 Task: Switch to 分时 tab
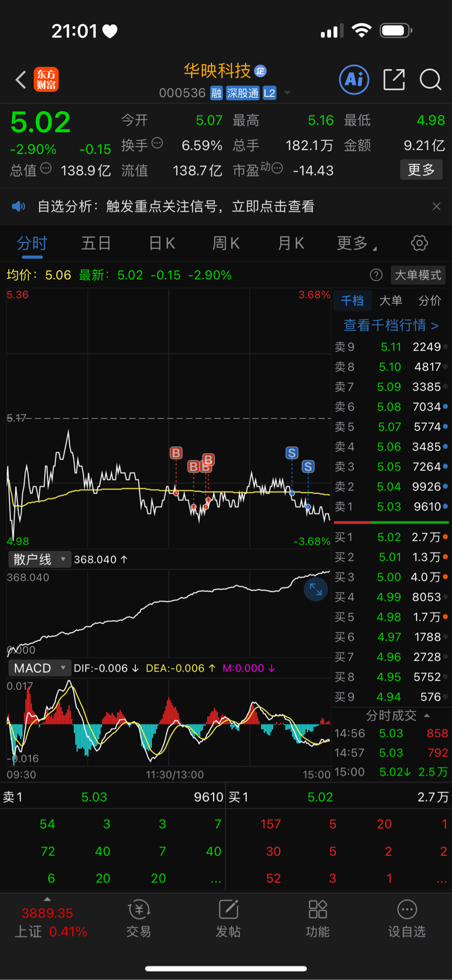(x=32, y=243)
